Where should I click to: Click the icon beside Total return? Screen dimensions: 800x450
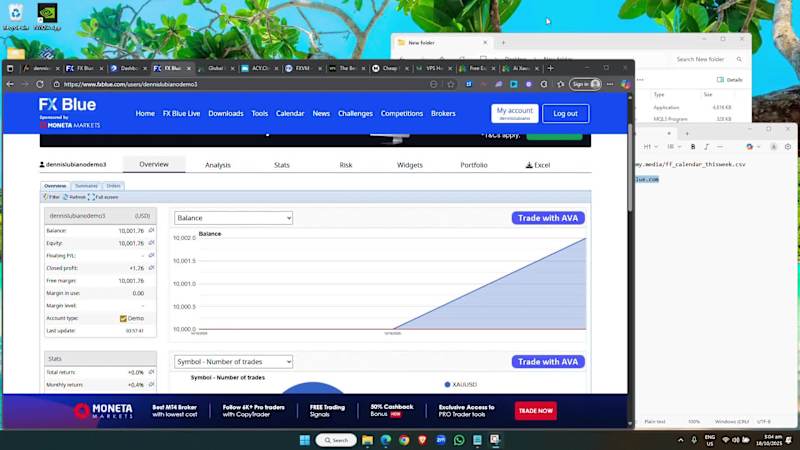coord(151,372)
